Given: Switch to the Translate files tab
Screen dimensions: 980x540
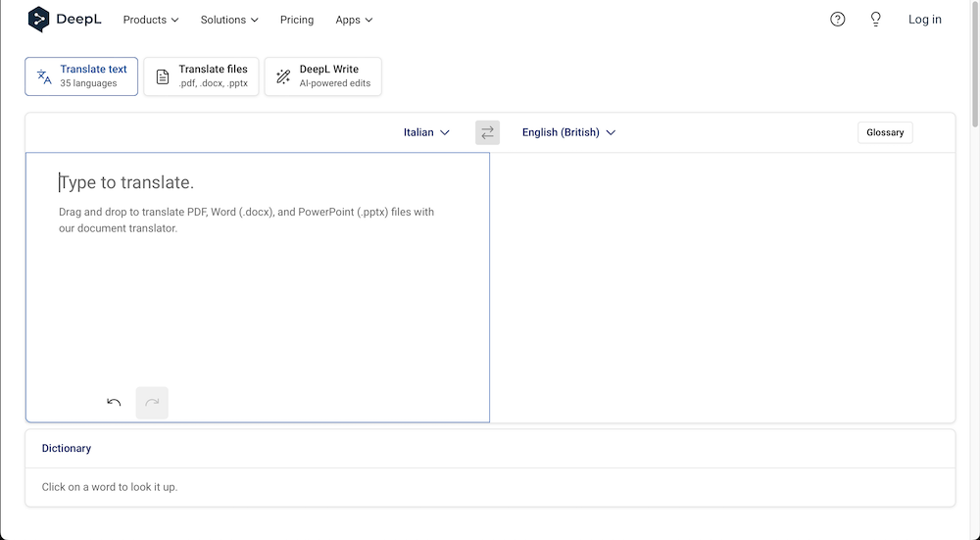Looking at the screenshot, I should tap(201, 76).
